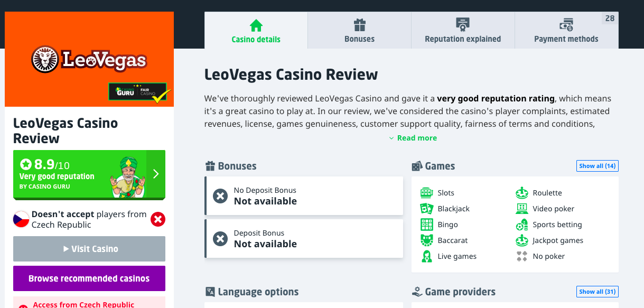644x308 pixels.
Task: Select the Payment methods tab
Action: pos(566,31)
